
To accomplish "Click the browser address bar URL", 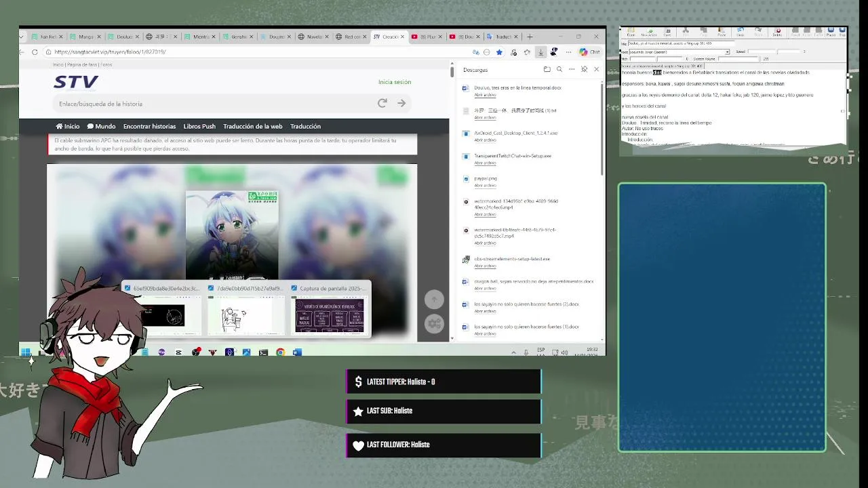I will [110, 52].
